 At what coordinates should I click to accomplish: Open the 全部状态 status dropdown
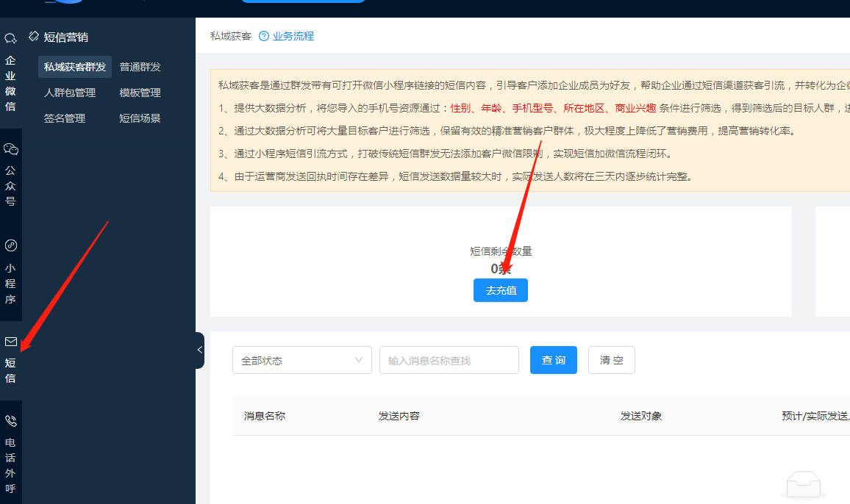pyautogui.click(x=302, y=361)
